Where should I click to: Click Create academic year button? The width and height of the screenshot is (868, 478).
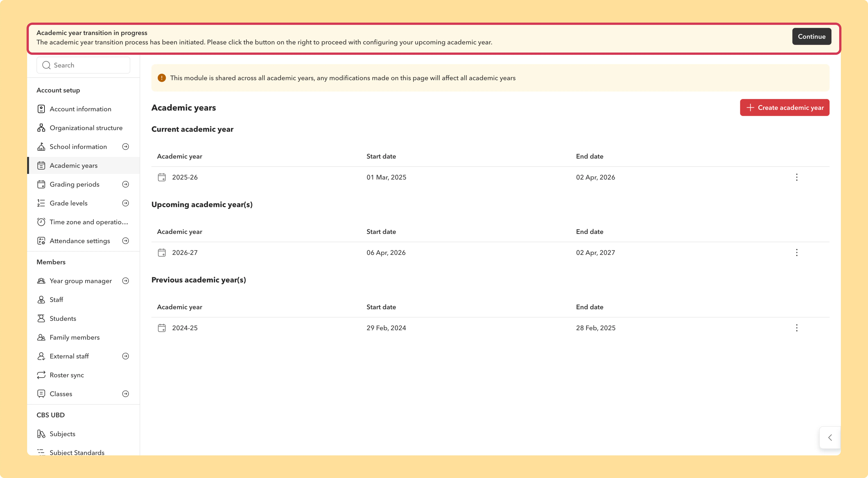[784, 107]
